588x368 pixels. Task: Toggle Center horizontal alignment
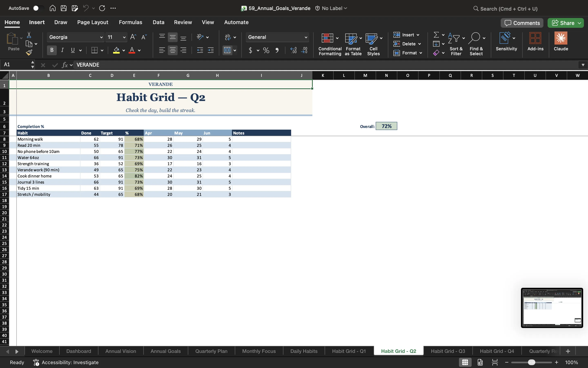173,50
